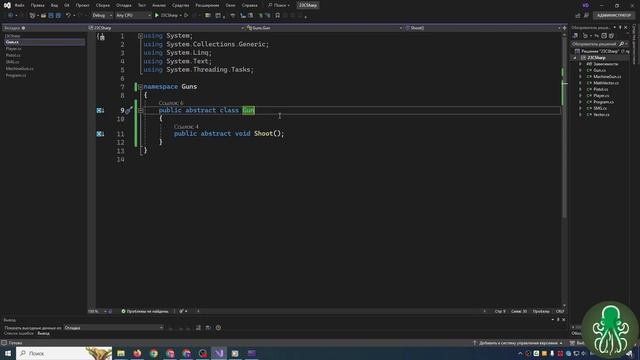This screenshot has height=360, width=640.
Task: Open the Правка menu
Action: click(38, 5)
